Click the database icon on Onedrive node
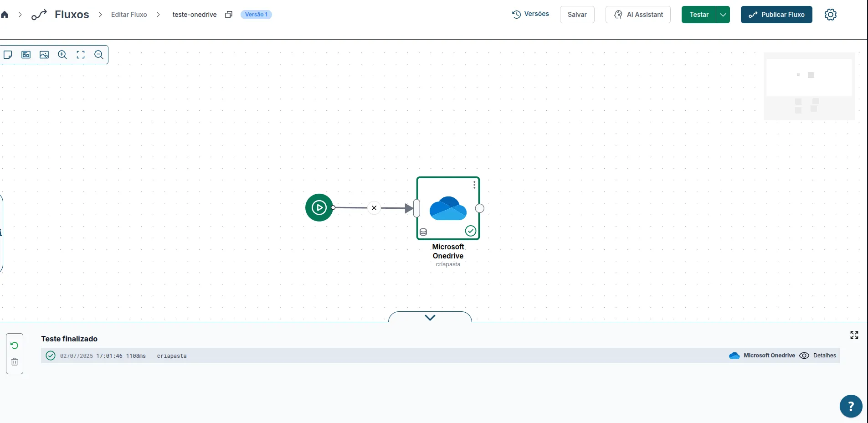This screenshot has width=868, height=423. tap(423, 232)
